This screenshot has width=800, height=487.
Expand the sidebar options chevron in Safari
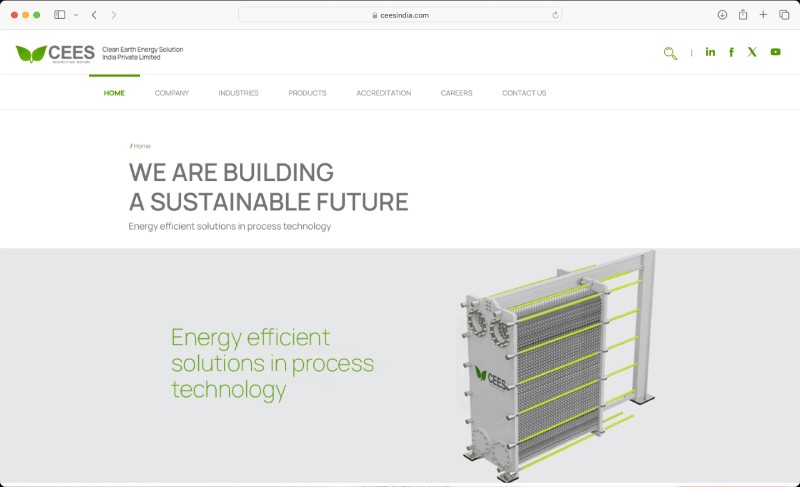76,15
